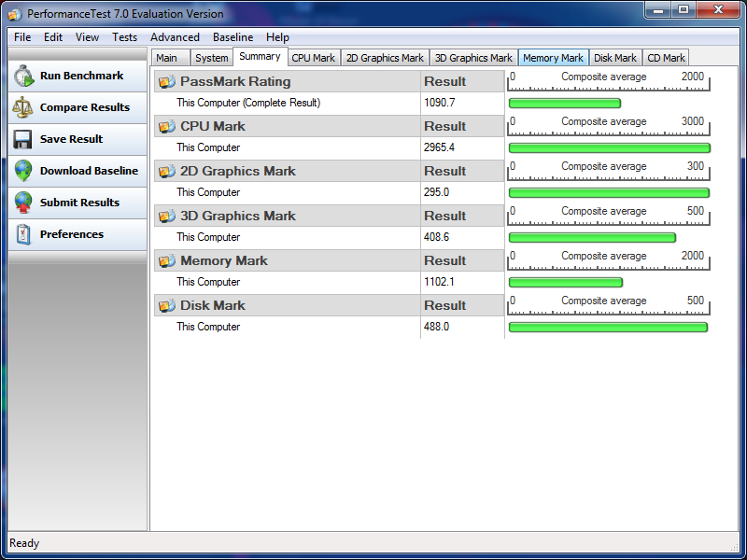Click the result value 295.0
The image size is (747, 560).
[436, 192]
